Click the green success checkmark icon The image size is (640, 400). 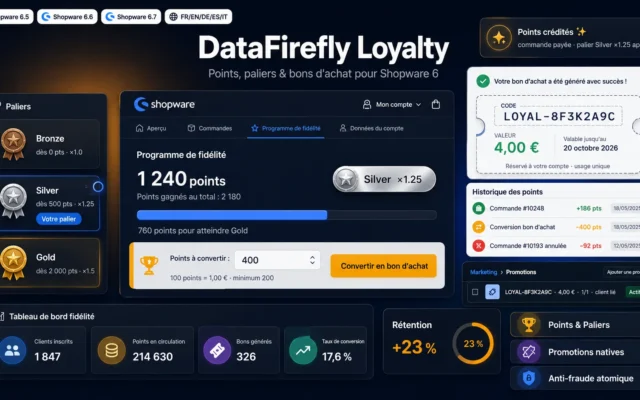coord(483,81)
